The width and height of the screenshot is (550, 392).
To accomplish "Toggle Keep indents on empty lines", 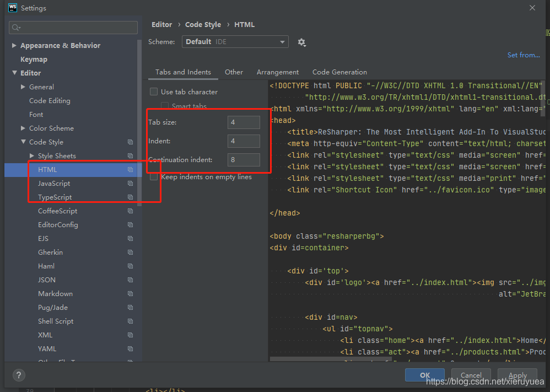I will click(154, 177).
